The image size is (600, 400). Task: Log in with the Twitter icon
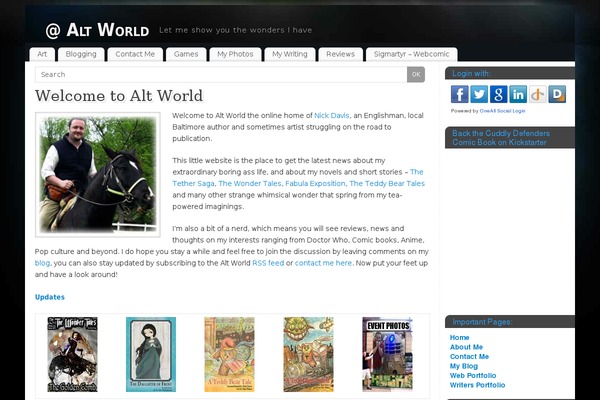[479, 94]
